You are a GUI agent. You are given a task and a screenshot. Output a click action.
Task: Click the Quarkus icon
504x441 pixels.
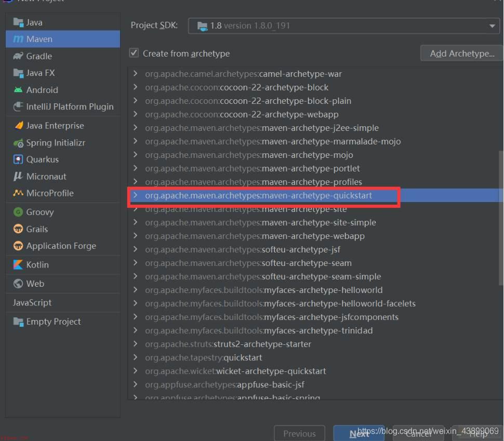click(x=18, y=159)
